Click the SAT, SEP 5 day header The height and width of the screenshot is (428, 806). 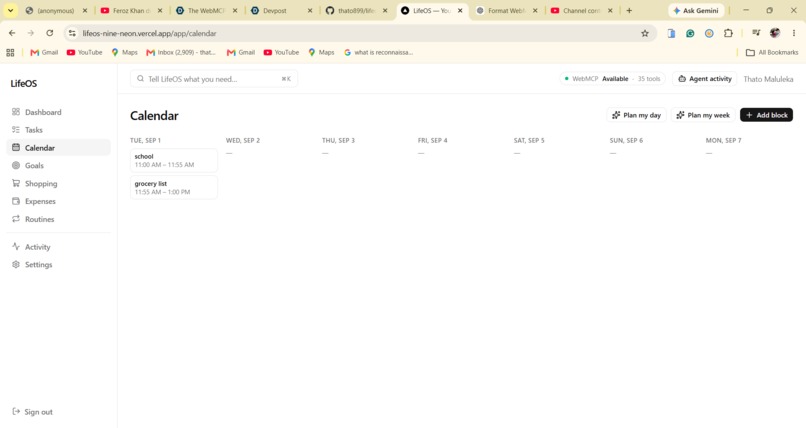tap(529, 140)
